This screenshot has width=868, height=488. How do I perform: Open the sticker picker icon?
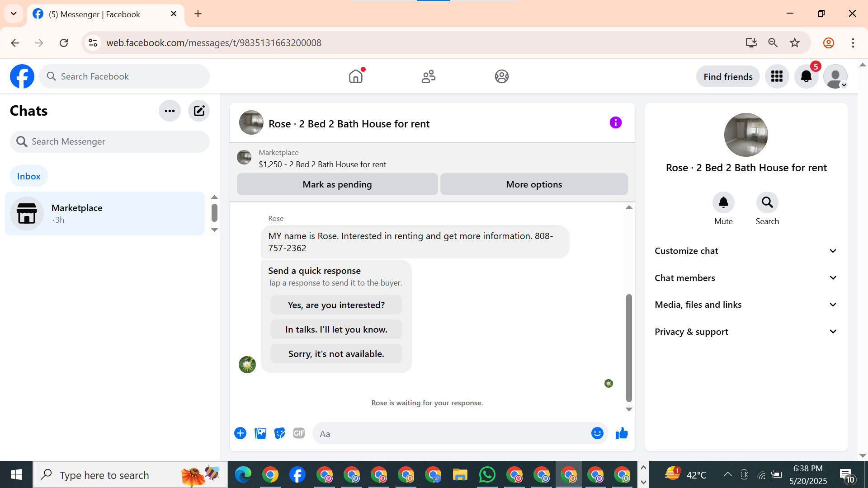coord(280,433)
